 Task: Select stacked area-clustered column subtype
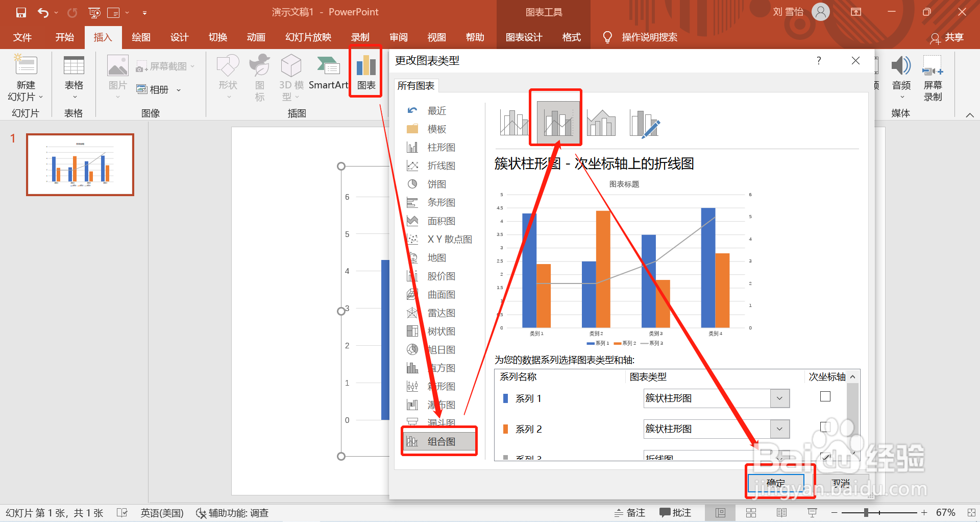click(x=601, y=123)
